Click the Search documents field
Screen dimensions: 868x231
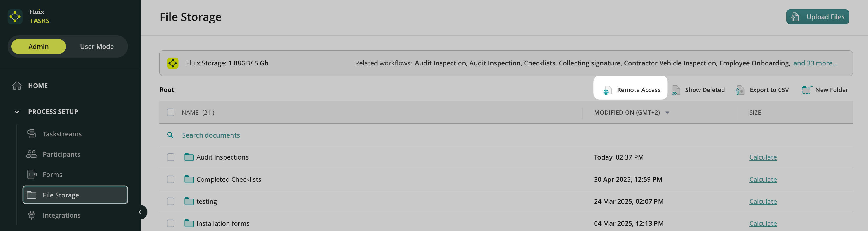pyautogui.click(x=211, y=135)
